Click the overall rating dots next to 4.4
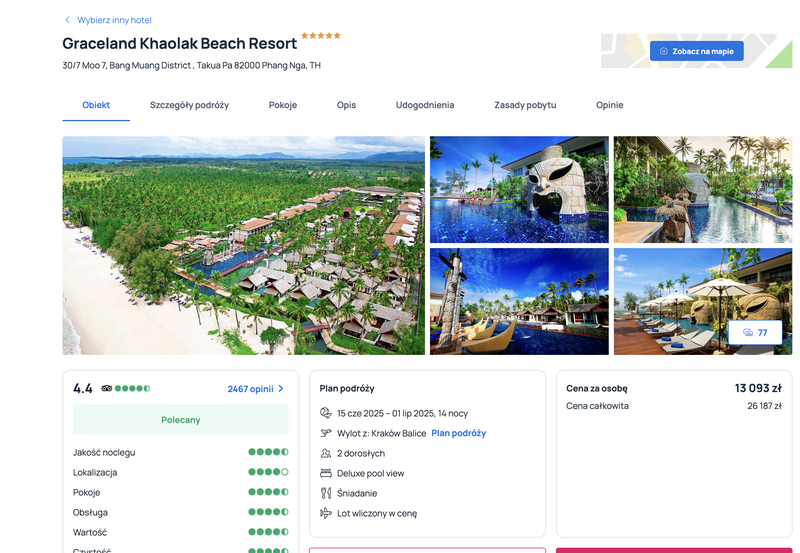The height and width of the screenshot is (553, 800). 133,388
